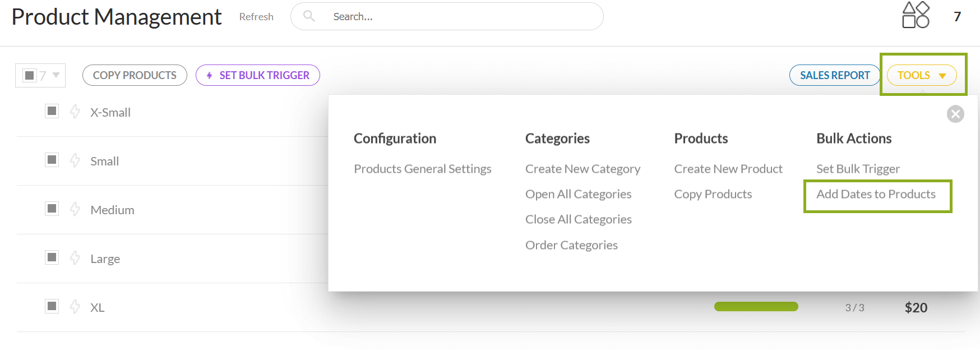The height and width of the screenshot is (355, 980).
Task: Click the lightning trigger icon beside Small
Action: (75, 160)
